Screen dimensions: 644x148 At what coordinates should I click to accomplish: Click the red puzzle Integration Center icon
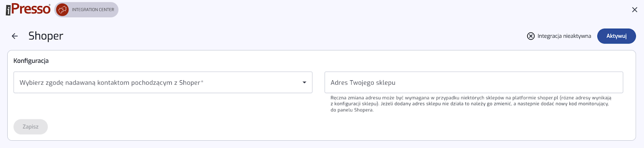click(x=62, y=10)
